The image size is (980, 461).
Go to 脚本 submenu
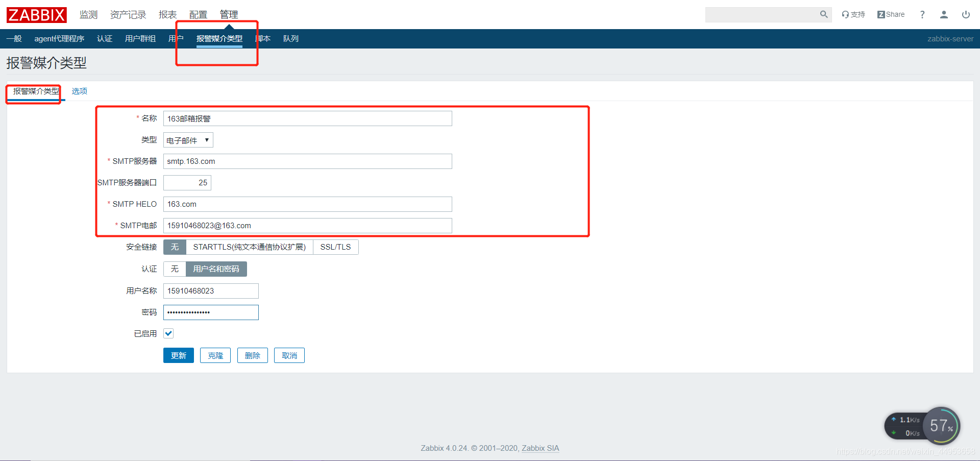[x=263, y=39]
